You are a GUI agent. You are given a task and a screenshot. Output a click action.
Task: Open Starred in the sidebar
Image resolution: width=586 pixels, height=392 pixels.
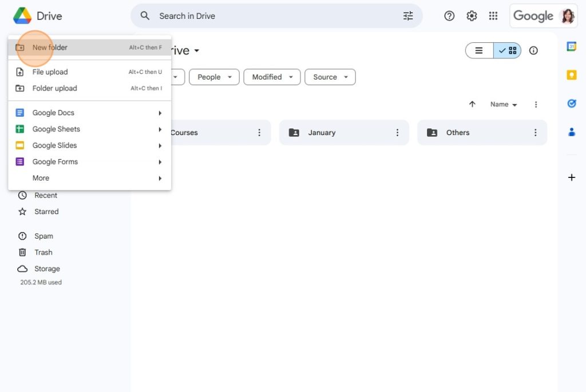point(39,212)
